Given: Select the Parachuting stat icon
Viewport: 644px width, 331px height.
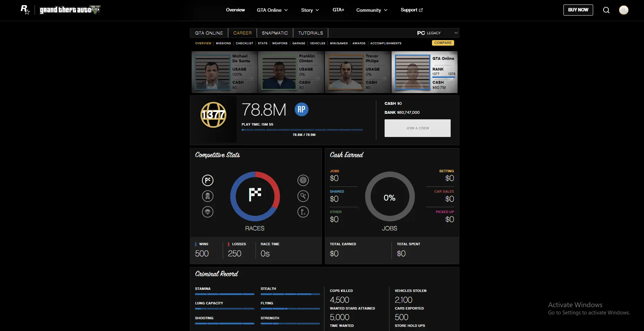Looking at the screenshot, I should (208, 212).
